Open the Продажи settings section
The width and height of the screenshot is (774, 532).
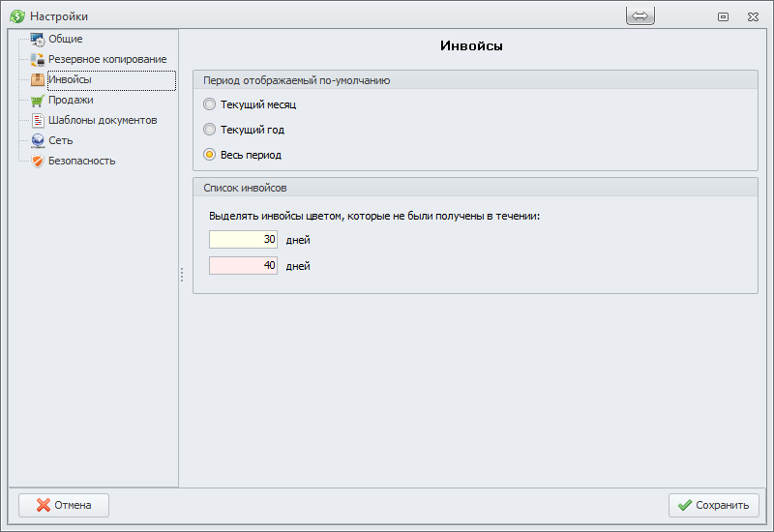(x=71, y=100)
